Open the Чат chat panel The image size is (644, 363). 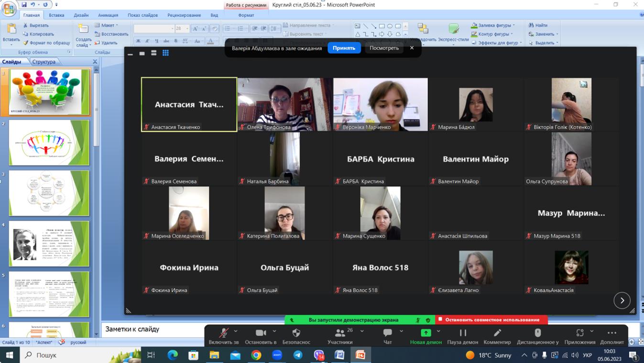387,333
